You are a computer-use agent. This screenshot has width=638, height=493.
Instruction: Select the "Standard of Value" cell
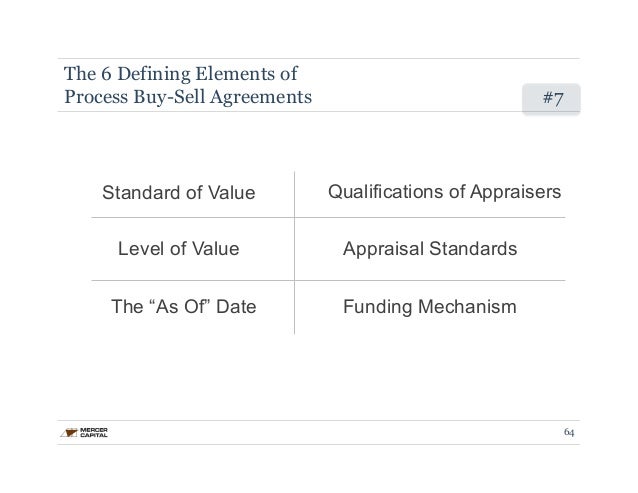tap(179, 192)
